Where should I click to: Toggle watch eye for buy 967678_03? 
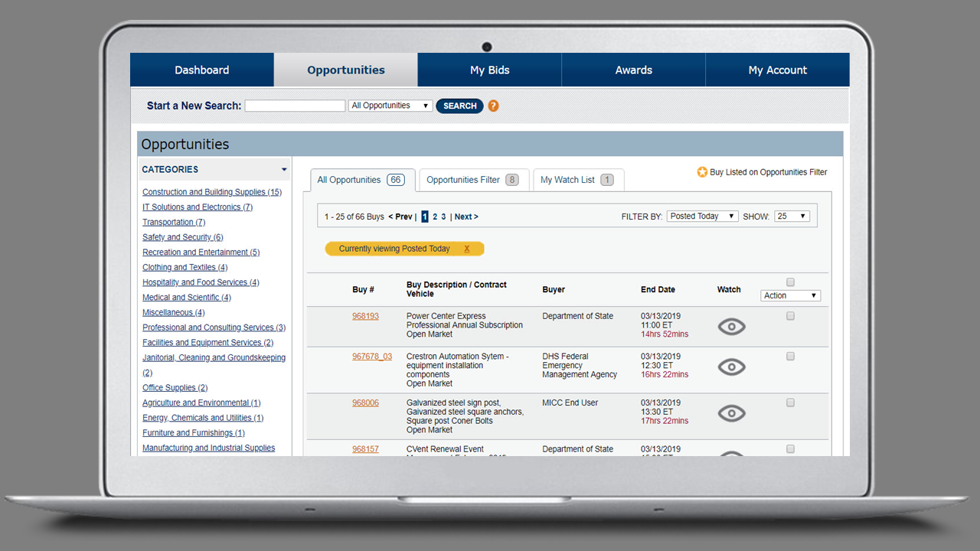(x=731, y=367)
